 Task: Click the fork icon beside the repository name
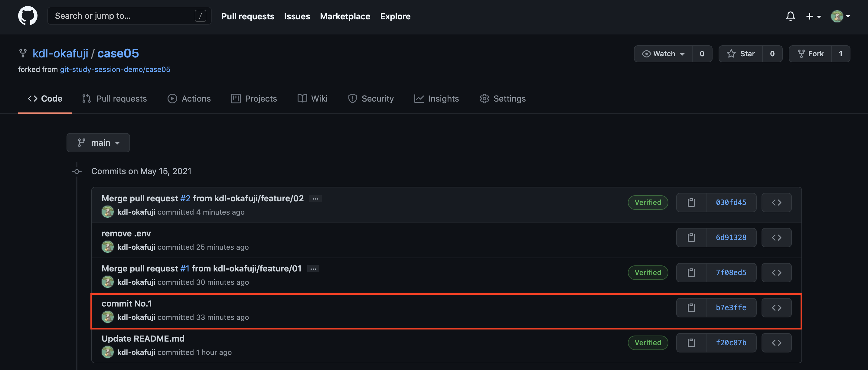pyautogui.click(x=23, y=53)
